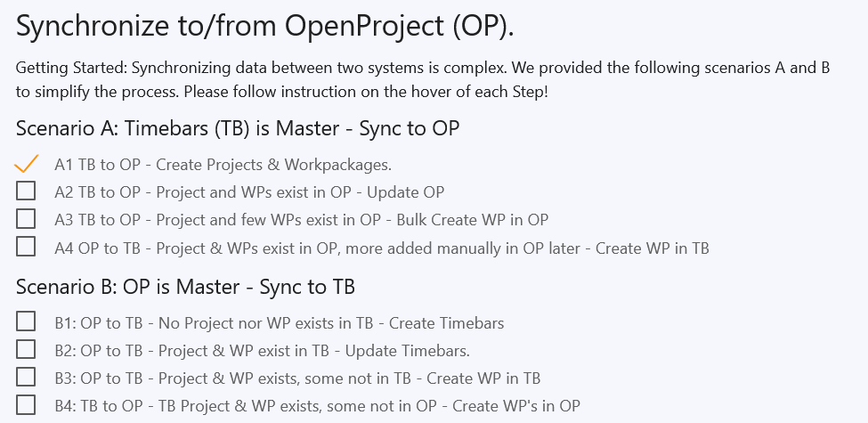Image resolution: width=868 pixels, height=423 pixels.
Task: Tick the A3 Bulk Create WP checkbox
Action: [x=26, y=219]
